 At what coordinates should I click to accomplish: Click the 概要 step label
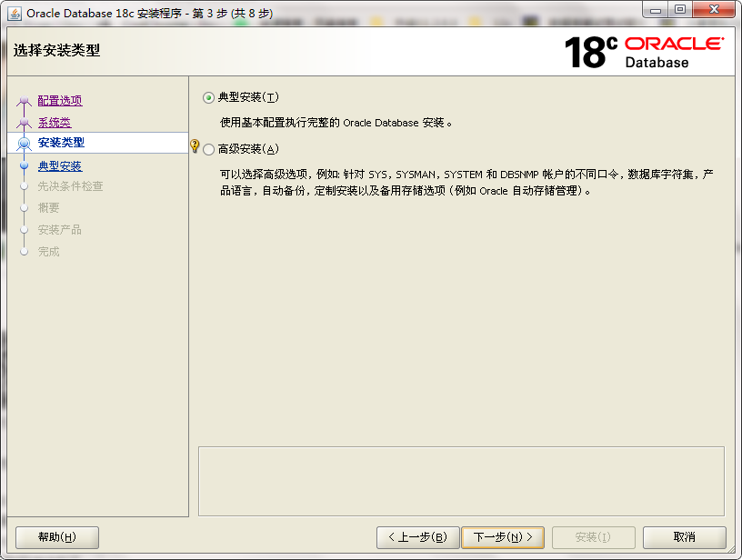[x=49, y=207]
